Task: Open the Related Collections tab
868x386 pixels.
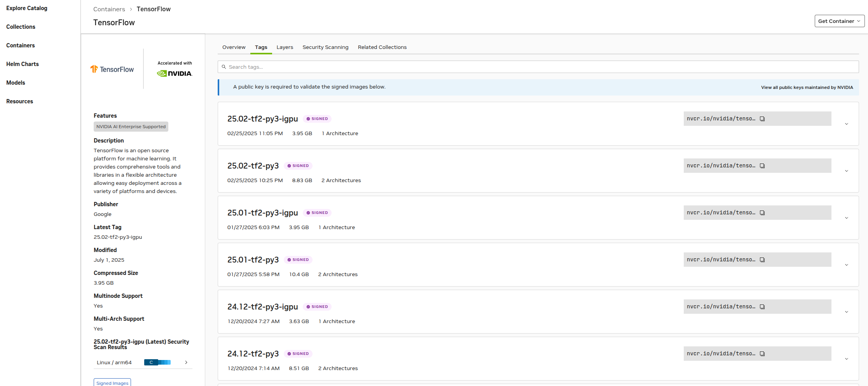Action: pyautogui.click(x=382, y=47)
